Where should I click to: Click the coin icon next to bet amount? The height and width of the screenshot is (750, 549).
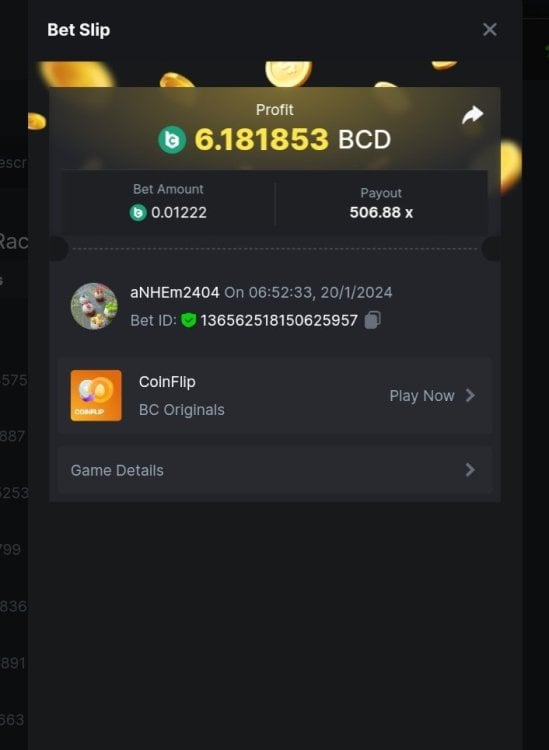click(x=138, y=212)
